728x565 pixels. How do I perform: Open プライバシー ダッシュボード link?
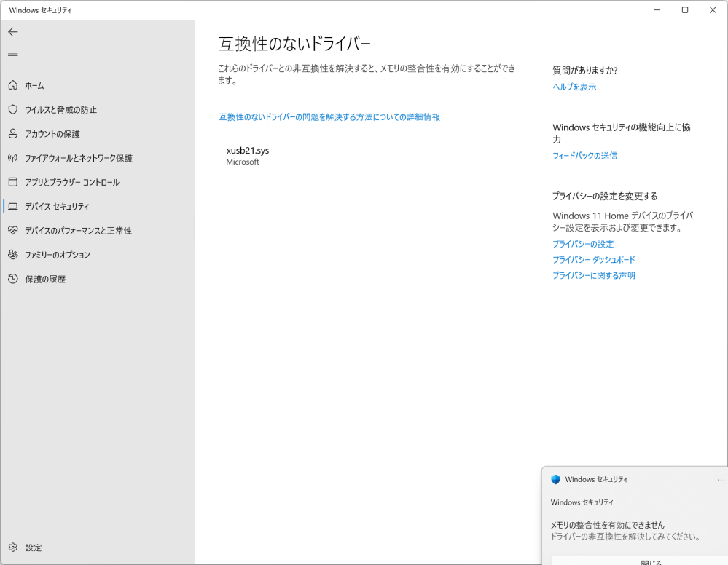click(594, 259)
